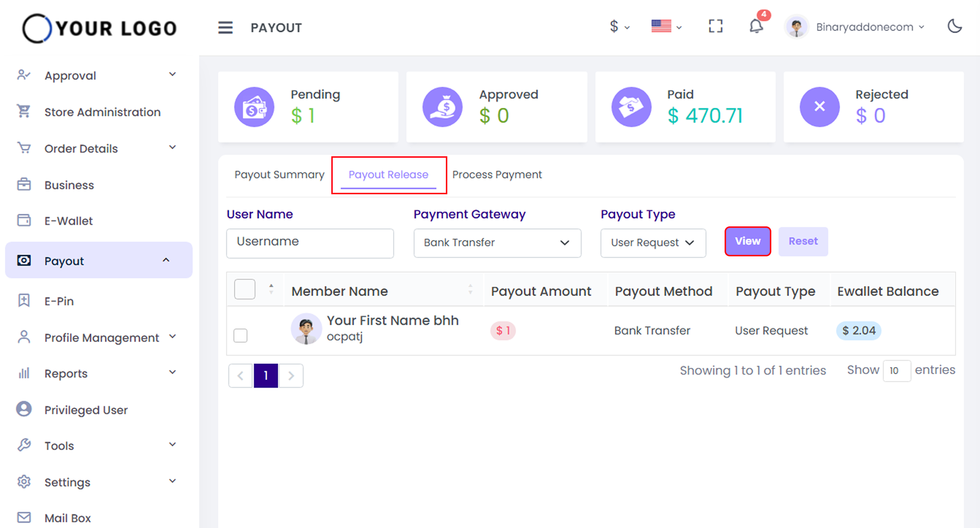
Task: Click the Approved money bag icon
Action: [x=443, y=107]
